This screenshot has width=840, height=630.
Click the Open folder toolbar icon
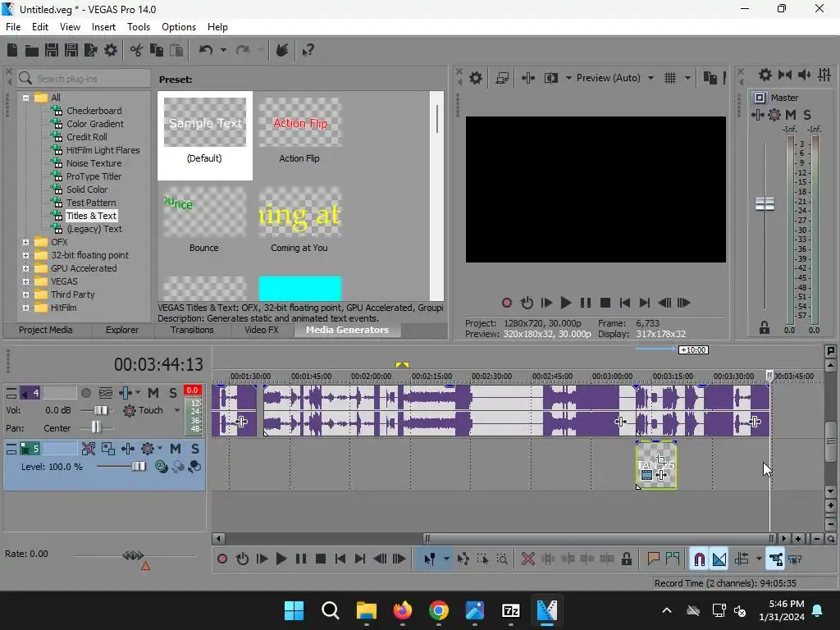[x=32, y=50]
